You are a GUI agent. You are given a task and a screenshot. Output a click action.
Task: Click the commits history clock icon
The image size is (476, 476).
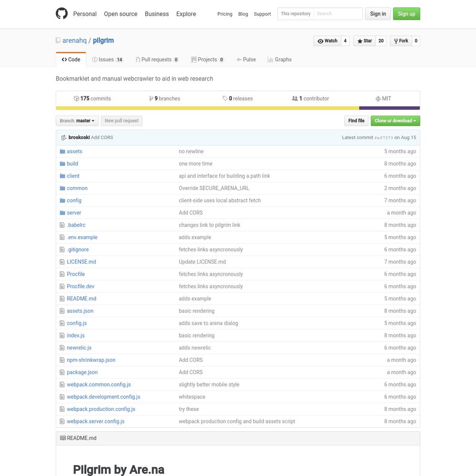(76, 99)
